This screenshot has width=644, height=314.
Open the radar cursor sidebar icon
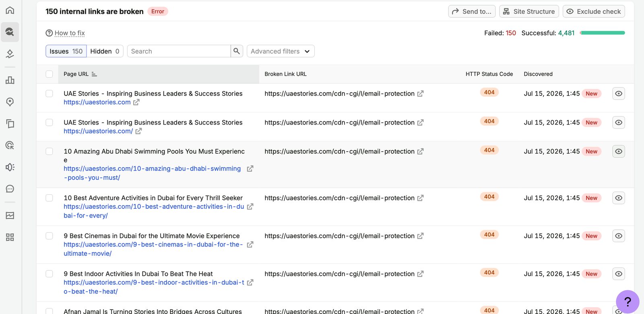coord(10,145)
